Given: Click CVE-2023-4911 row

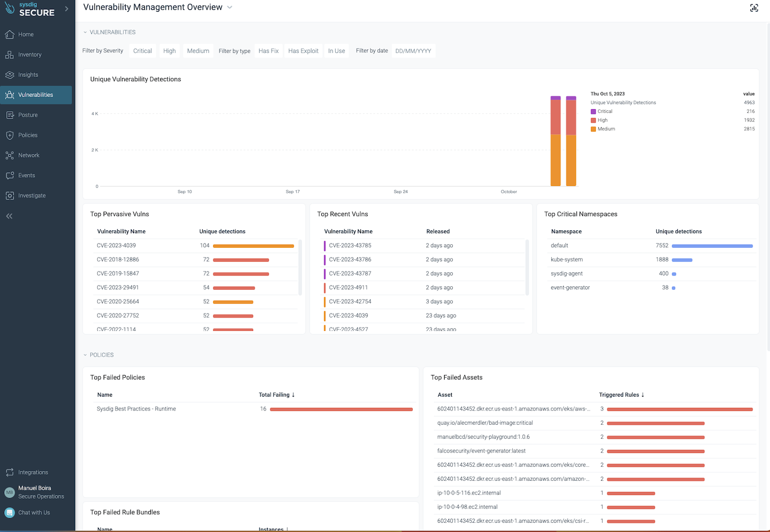Looking at the screenshot, I should coord(423,288).
